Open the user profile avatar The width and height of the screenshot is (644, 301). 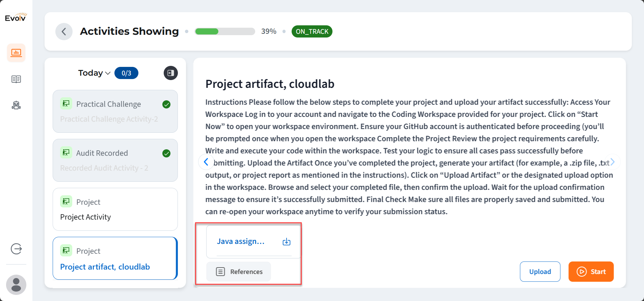(x=16, y=284)
